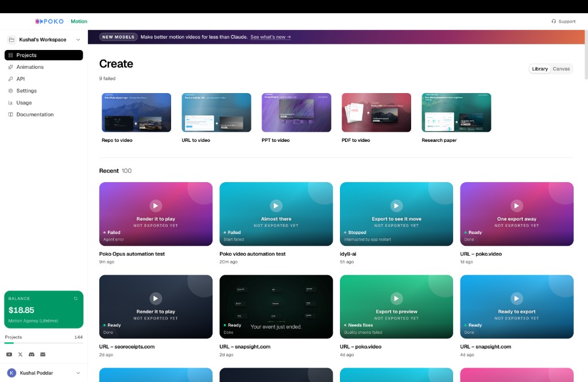Play the idyll-ai project preview
The image size is (588, 382).
(x=396, y=206)
